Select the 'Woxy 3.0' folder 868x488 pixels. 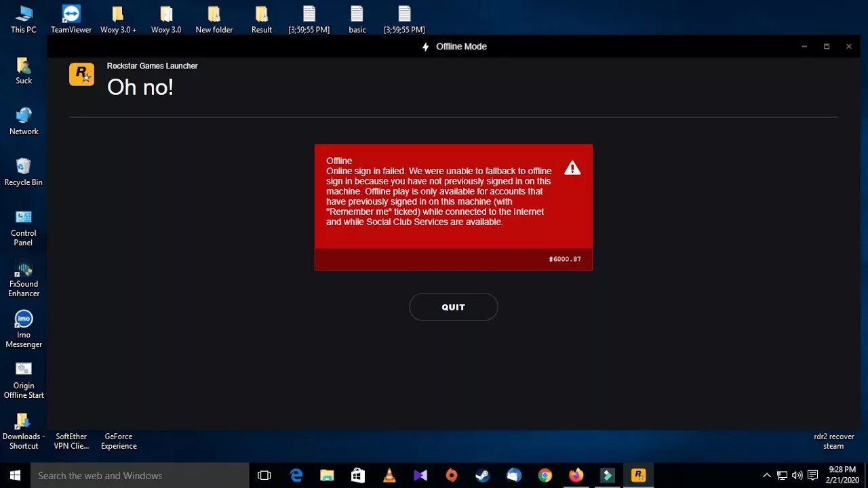(x=166, y=19)
